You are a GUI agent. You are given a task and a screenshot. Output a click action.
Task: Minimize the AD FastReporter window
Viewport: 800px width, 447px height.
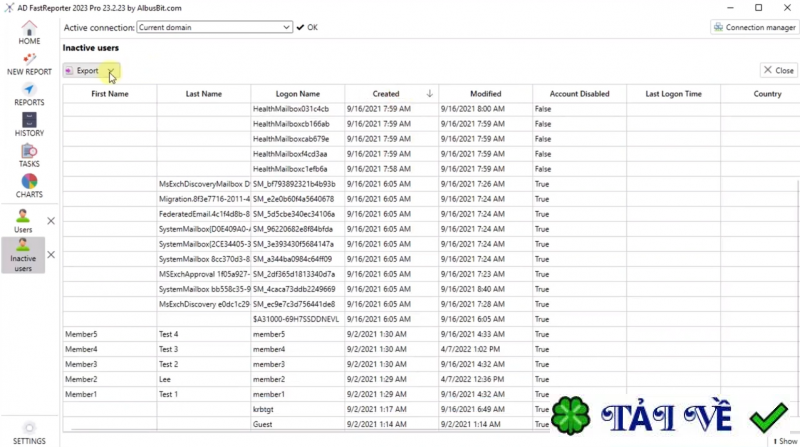[x=730, y=8]
